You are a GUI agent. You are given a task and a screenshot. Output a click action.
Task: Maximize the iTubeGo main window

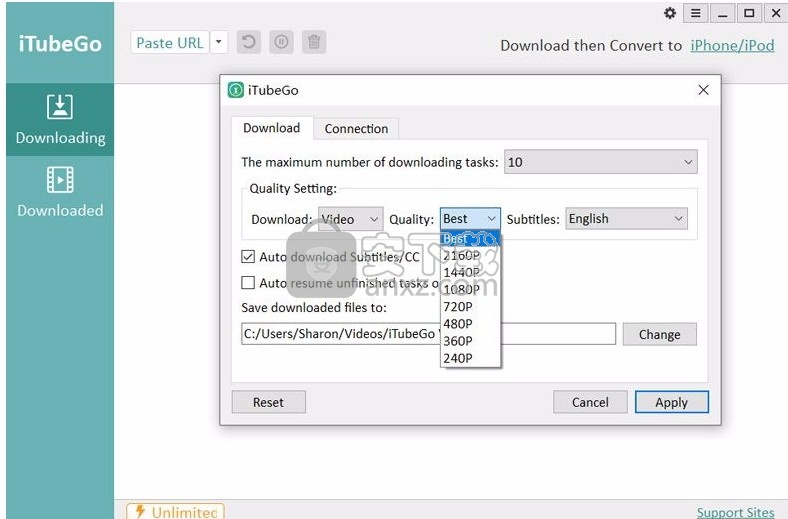point(749,13)
